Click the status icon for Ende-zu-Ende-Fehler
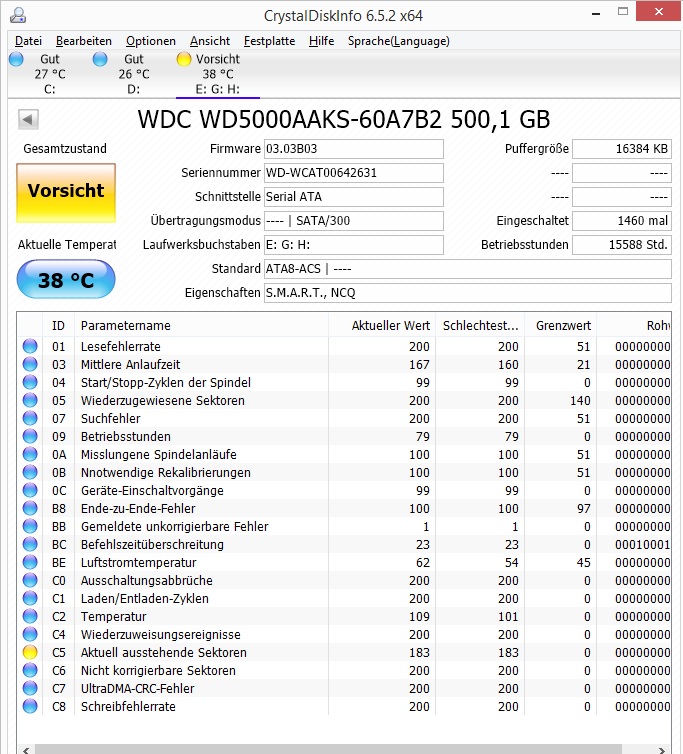The height and width of the screenshot is (754, 683). click(30, 508)
